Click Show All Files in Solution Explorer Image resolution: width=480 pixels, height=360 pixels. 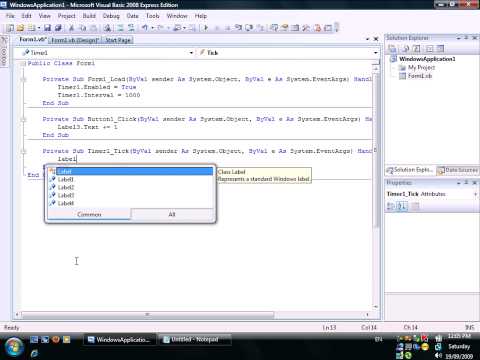coord(406,49)
